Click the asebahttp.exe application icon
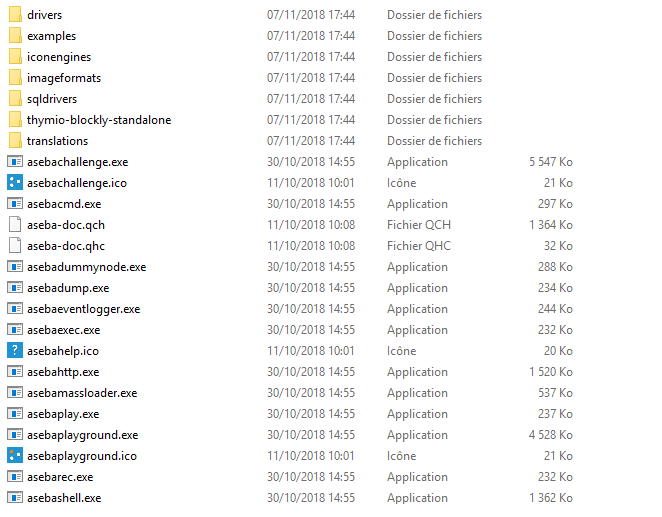The width and height of the screenshot is (662, 517). point(15,372)
